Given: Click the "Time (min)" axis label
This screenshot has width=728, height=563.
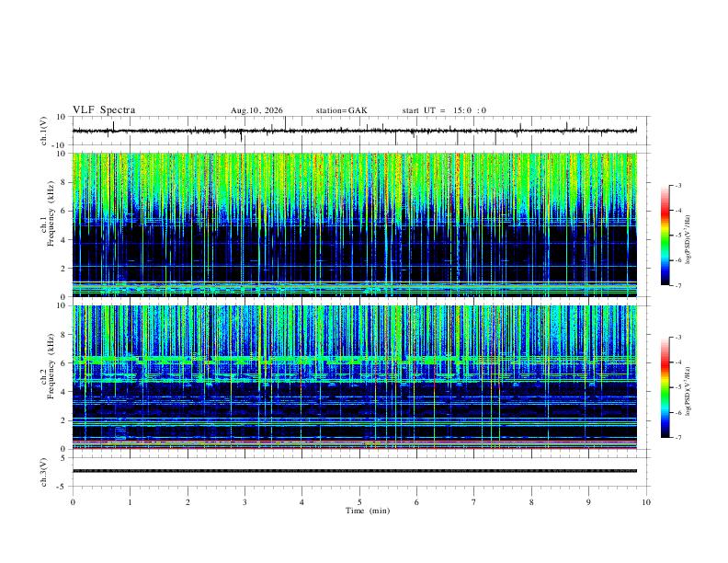Looking at the screenshot, I should (x=368, y=511).
